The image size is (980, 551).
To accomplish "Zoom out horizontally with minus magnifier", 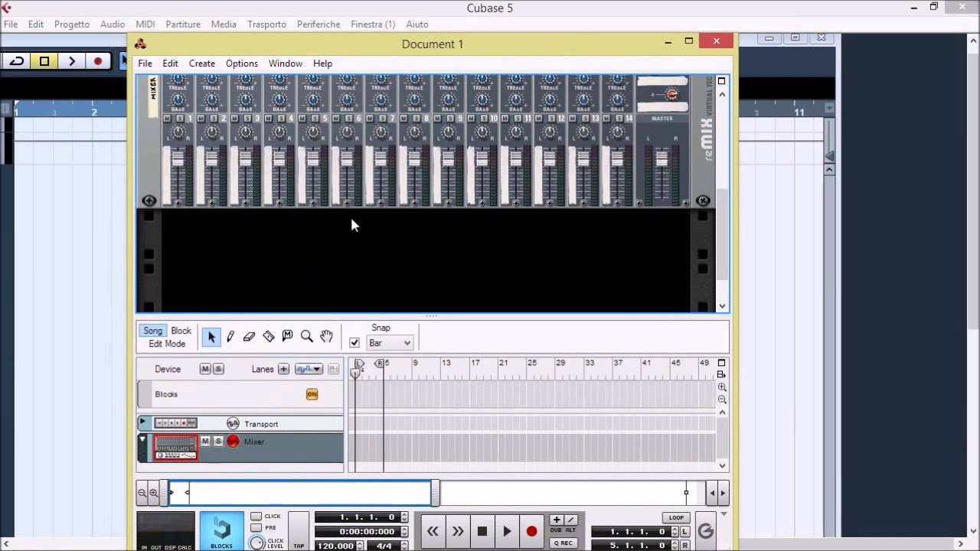I will point(142,493).
